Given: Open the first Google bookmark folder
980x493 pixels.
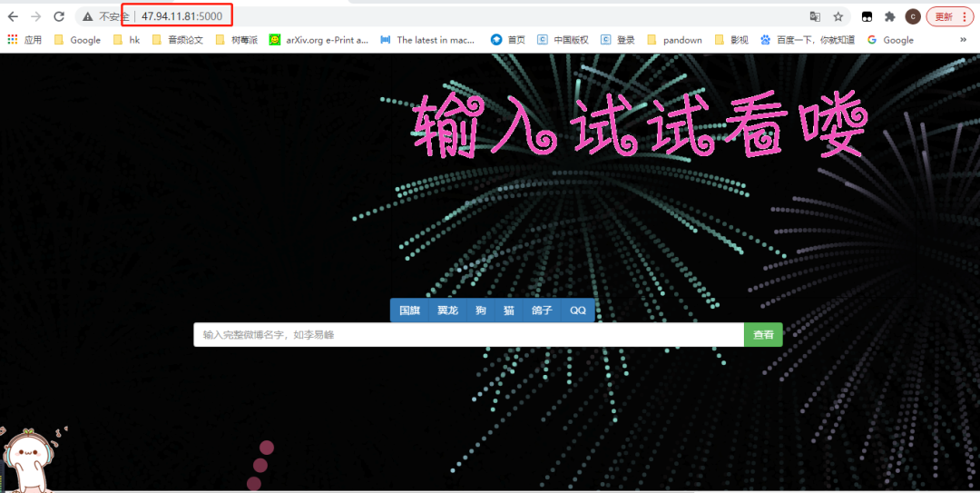Looking at the screenshot, I should 77,40.
